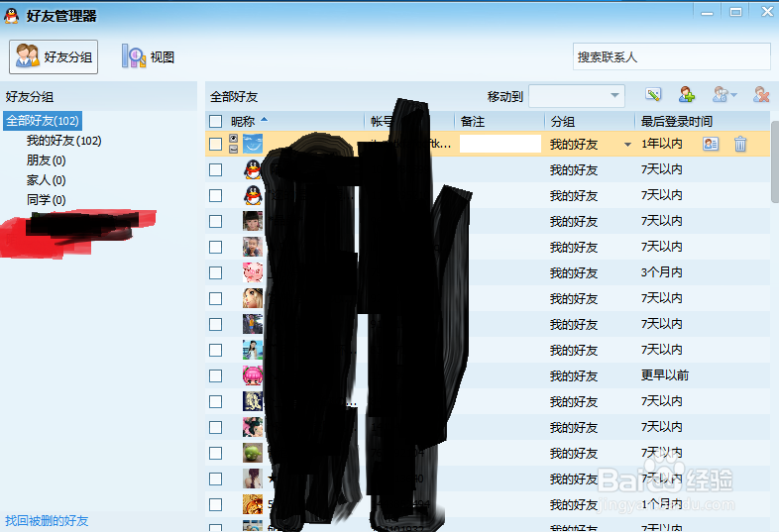Tick the checkbox of the 更早以前 row
The height and width of the screenshot is (532, 779).
click(216, 376)
